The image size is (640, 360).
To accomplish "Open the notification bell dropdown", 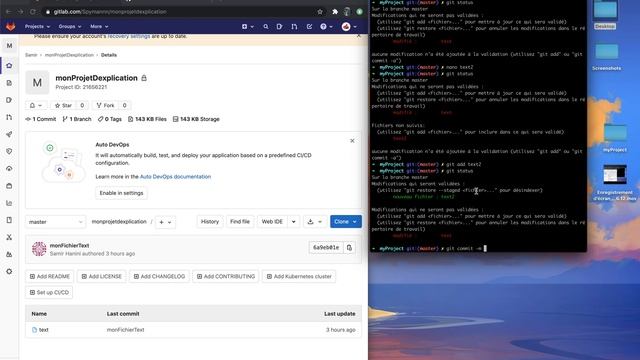I will 36,105.
